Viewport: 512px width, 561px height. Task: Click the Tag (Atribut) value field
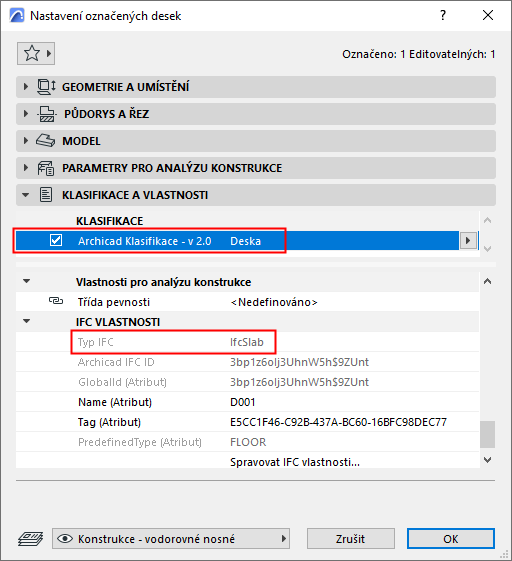(338, 422)
